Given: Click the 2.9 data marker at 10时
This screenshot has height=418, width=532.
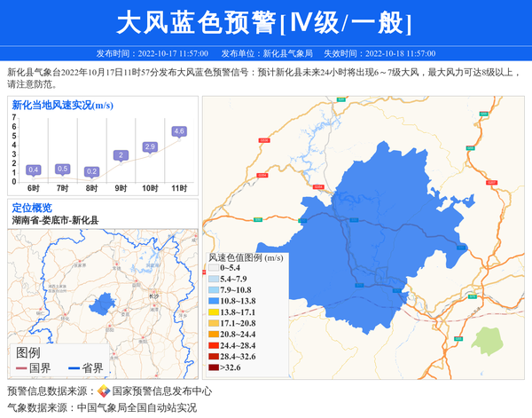Looking at the screenshot, I should 150,146.
